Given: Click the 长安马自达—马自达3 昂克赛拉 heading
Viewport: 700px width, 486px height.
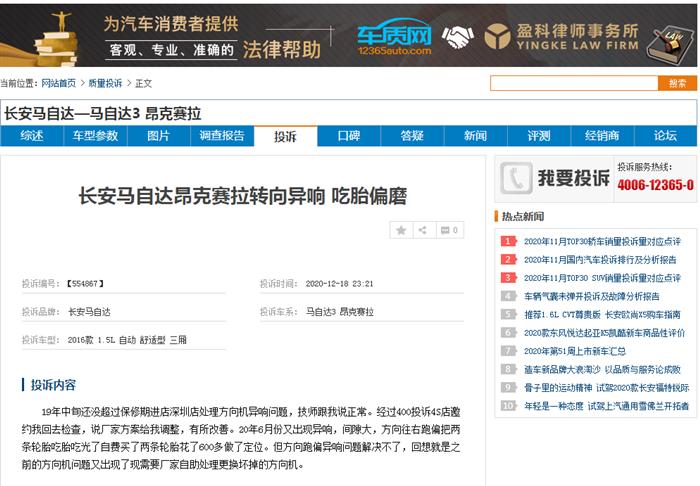Looking at the screenshot, I should pyautogui.click(x=103, y=114).
